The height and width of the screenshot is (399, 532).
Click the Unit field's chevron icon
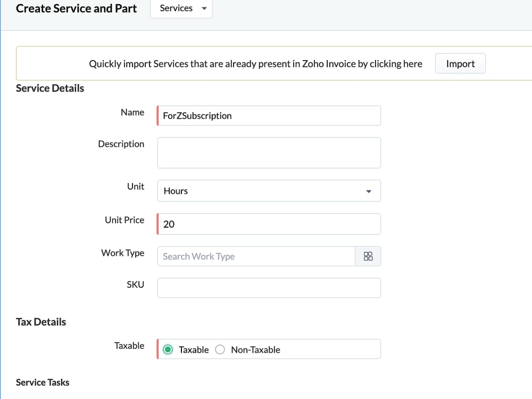[368, 190]
